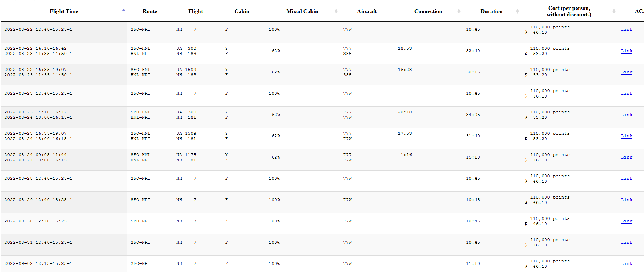Screen dimensions: 644x272
Task: Open Link for the 2022-09-02 flight
Action: 626,264
